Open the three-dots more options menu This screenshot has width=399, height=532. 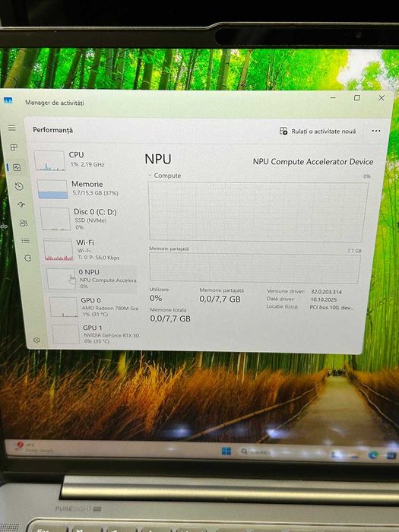point(376,131)
